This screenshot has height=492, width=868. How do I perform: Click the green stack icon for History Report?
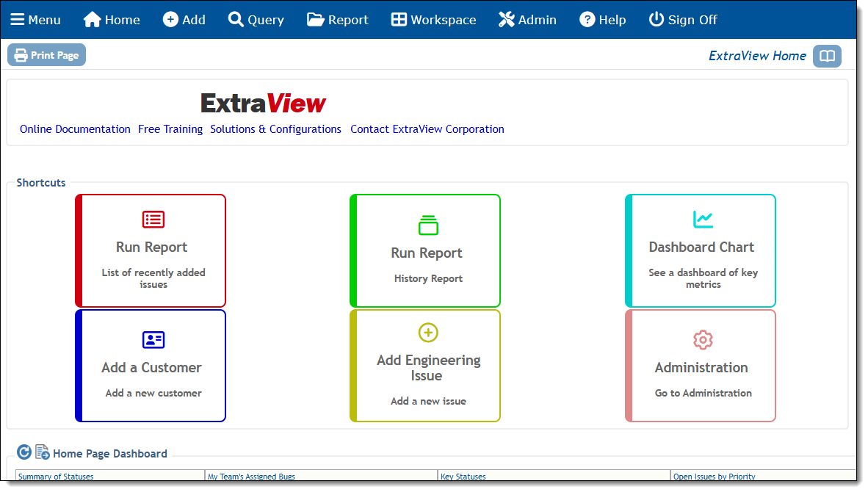tap(428, 225)
